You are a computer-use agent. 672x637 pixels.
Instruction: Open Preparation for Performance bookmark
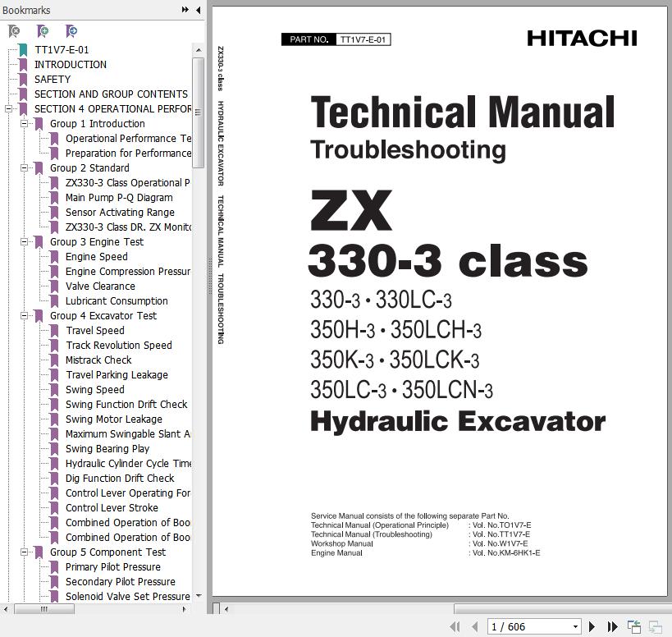click(x=128, y=153)
